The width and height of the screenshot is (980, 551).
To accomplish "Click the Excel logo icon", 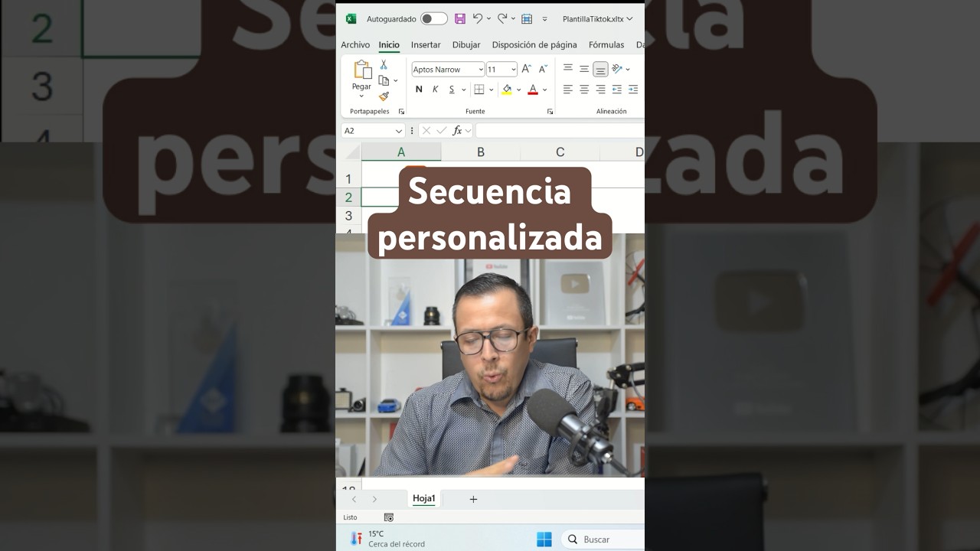I will (x=351, y=18).
